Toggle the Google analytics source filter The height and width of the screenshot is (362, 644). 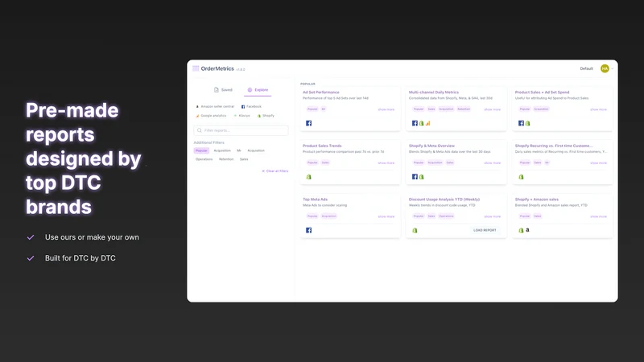pyautogui.click(x=211, y=116)
